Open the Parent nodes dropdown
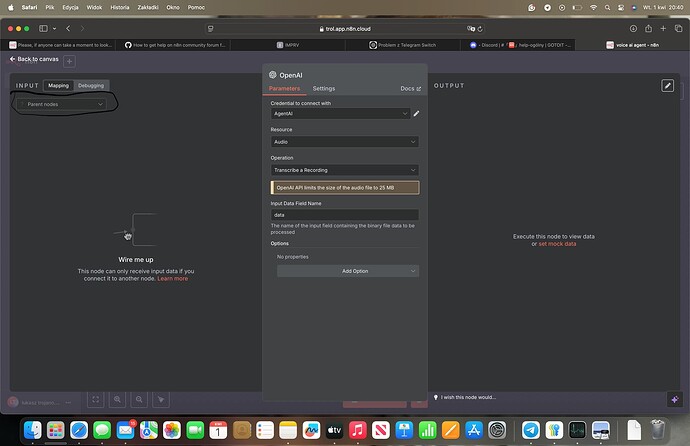The image size is (690, 446). 61,104
